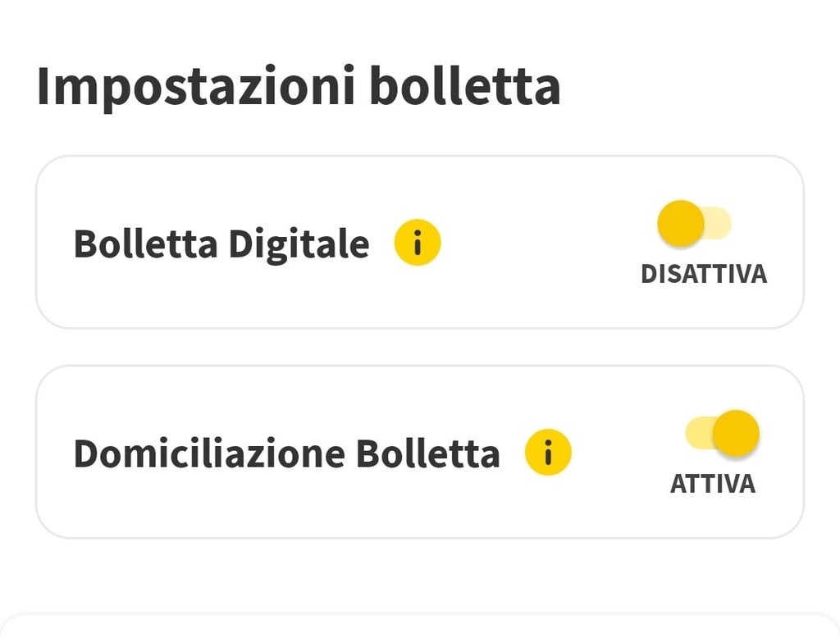Viewport: 840px width, 638px height.
Task: Click the word bolletta in the title
Action: (x=464, y=86)
